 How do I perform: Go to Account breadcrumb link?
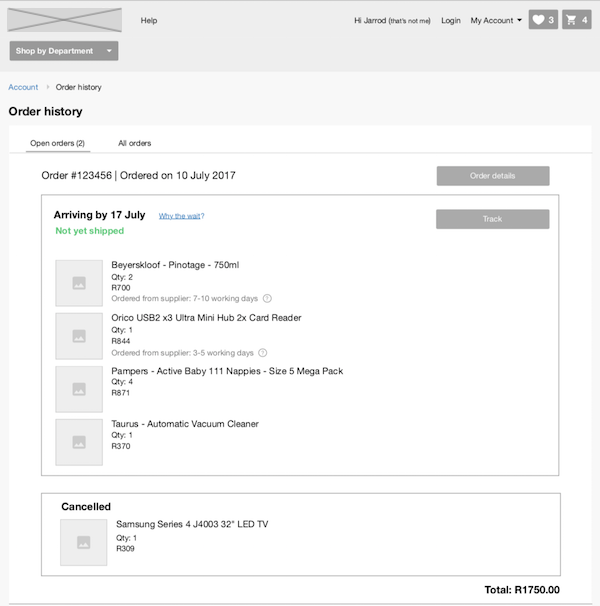pyautogui.click(x=23, y=87)
